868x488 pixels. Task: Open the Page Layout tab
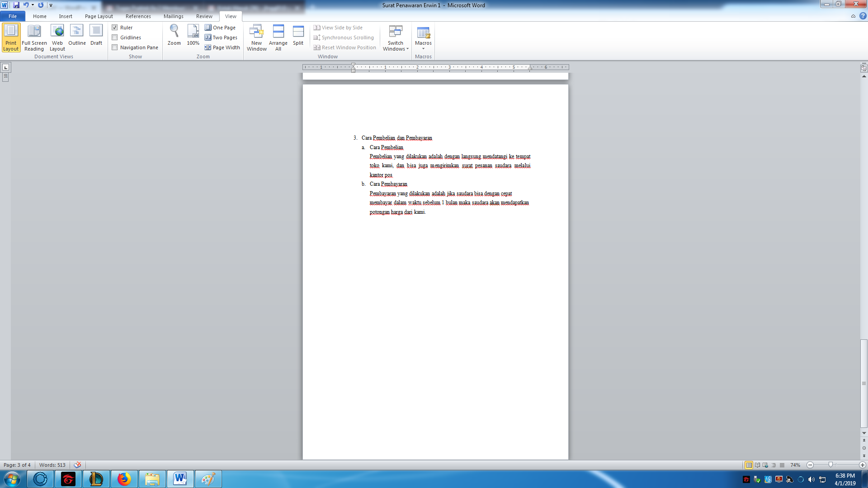click(x=99, y=16)
